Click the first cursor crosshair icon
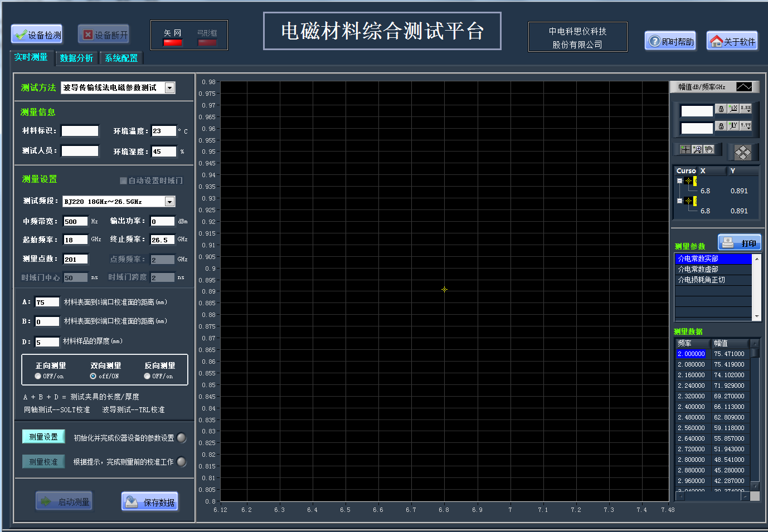This screenshot has width=768, height=532. pyautogui.click(x=689, y=181)
